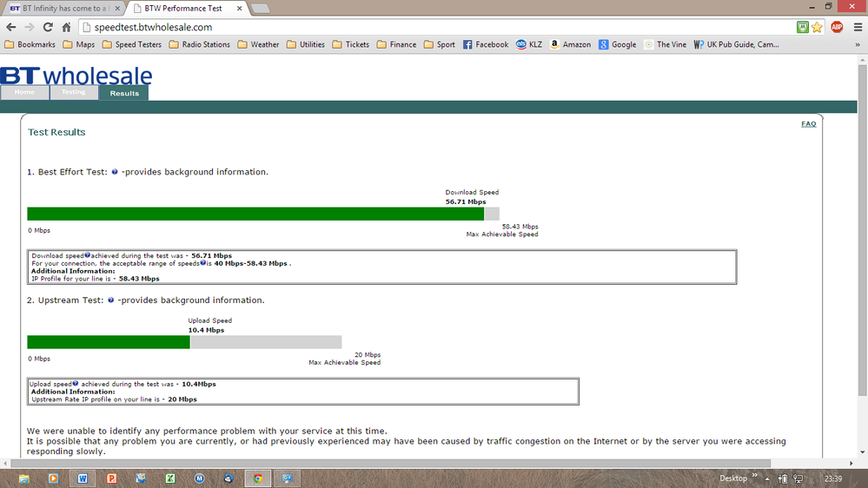Click info icon beside 'Download speed'
The width and height of the screenshot is (868, 488).
point(88,255)
